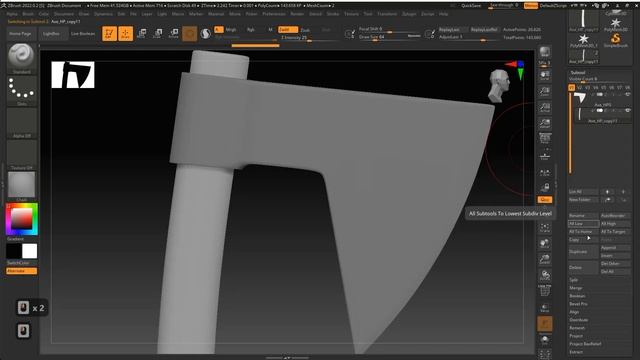640x360 pixels.
Task: Open the Transform menu
Action: click(x=387, y=14)
